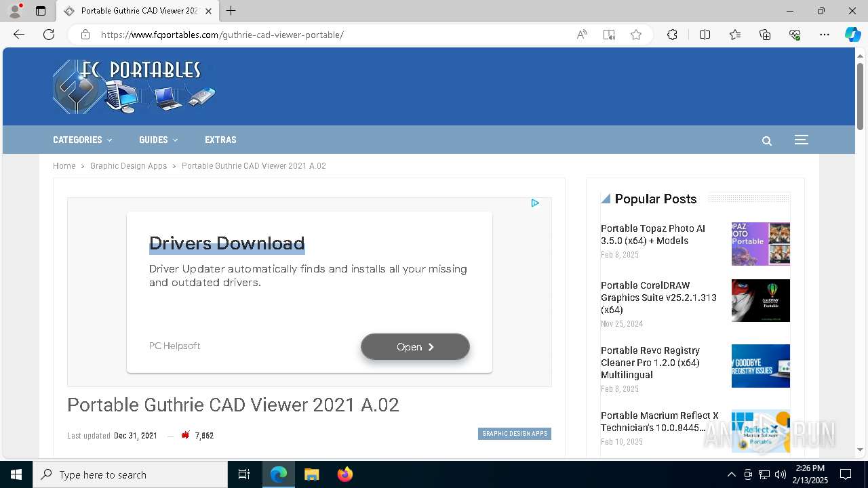Screen dimensions: 868x488
Task: Show hidden system tray icons chevron
Action: [731, 474]
